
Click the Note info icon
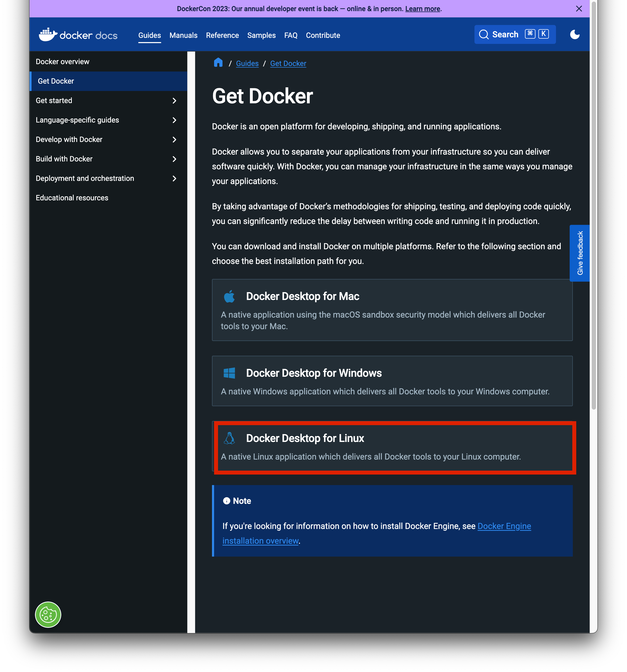pyautogui.click(x=226, y=501)
